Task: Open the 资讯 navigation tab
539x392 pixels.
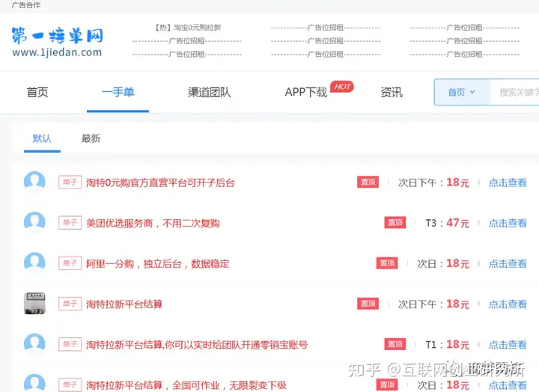Action: [x=392, y=92]
